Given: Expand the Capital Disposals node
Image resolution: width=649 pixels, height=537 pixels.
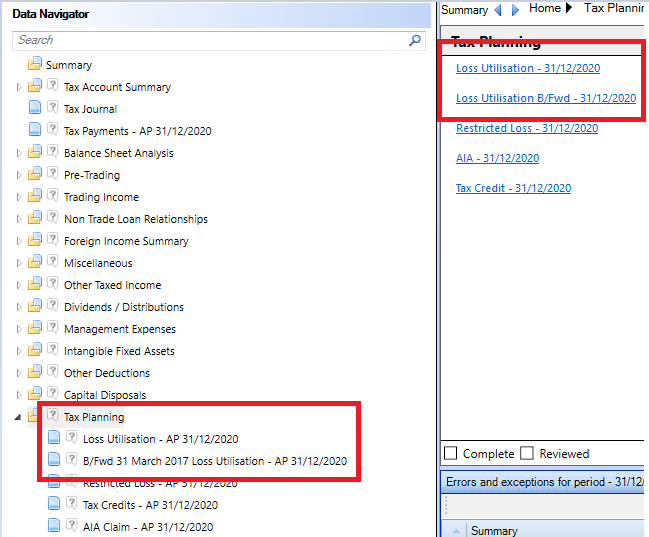Looking at the screenshot, I should (19, 395).
